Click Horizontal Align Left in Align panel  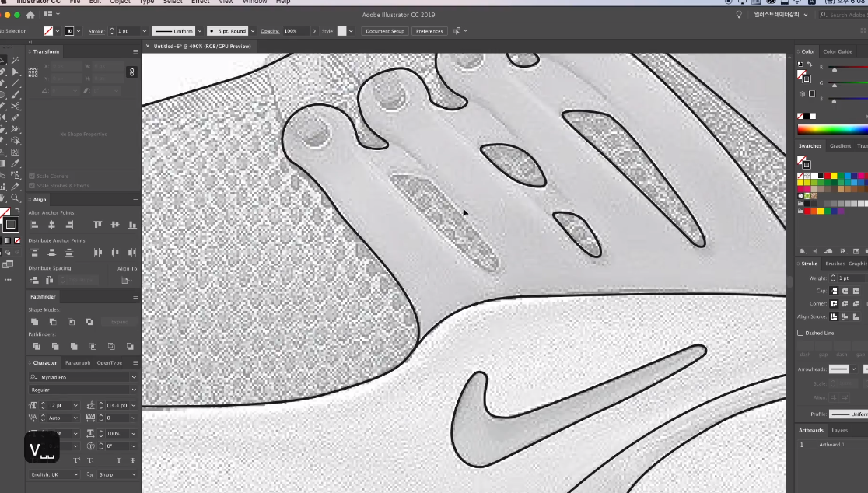click(x=34, y=225)
